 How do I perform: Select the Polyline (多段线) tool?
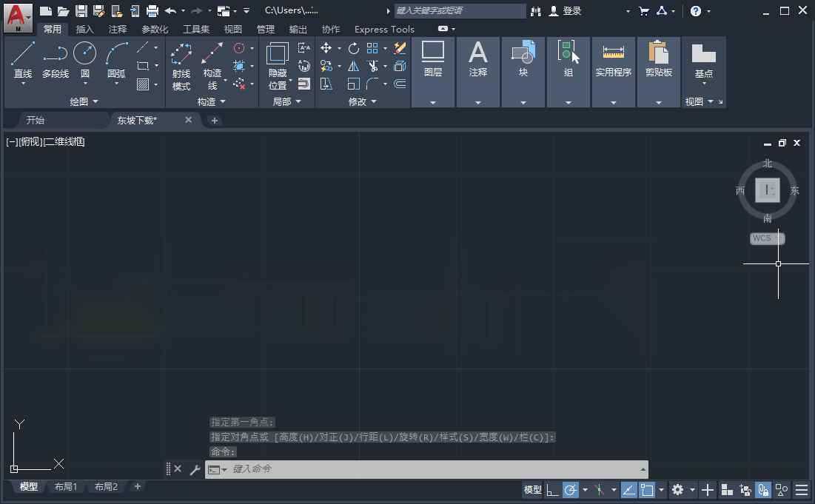coord(56,61)
